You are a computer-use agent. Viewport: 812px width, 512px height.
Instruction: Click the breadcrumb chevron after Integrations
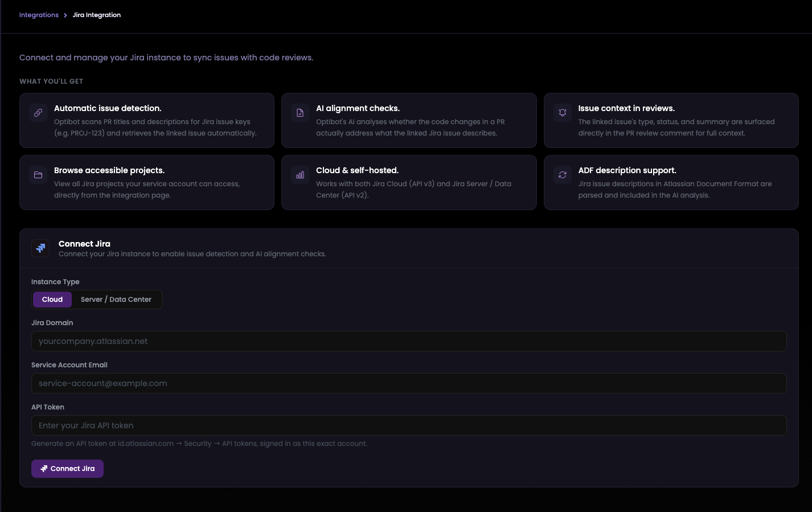[x=65, y=15]
